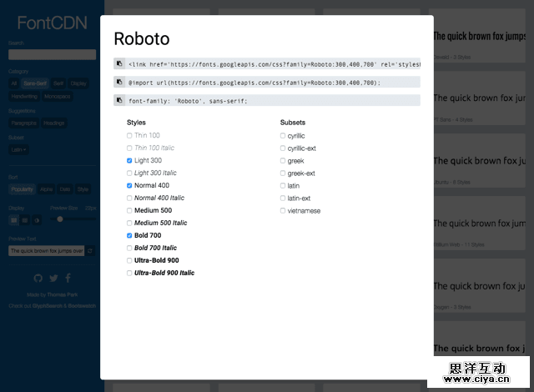Click the @import url code text box
This screenshot has width=534, height=392.
(x=273, y=82)
